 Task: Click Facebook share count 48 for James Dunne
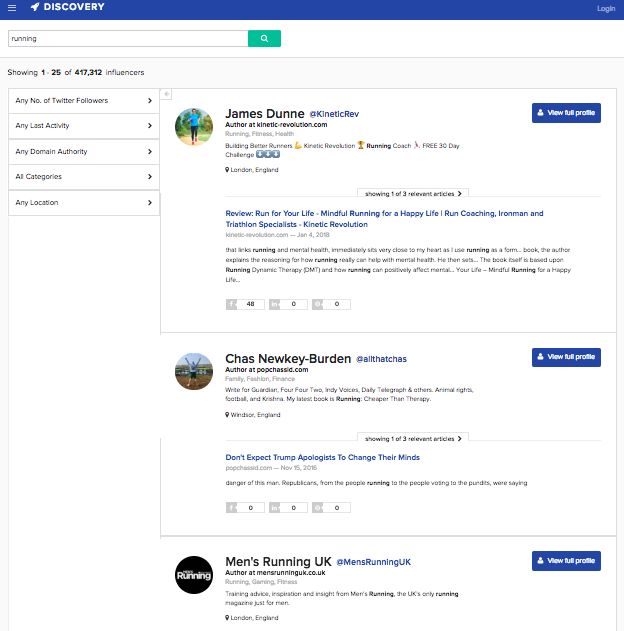pyautogui.click(x=245, y=304)
